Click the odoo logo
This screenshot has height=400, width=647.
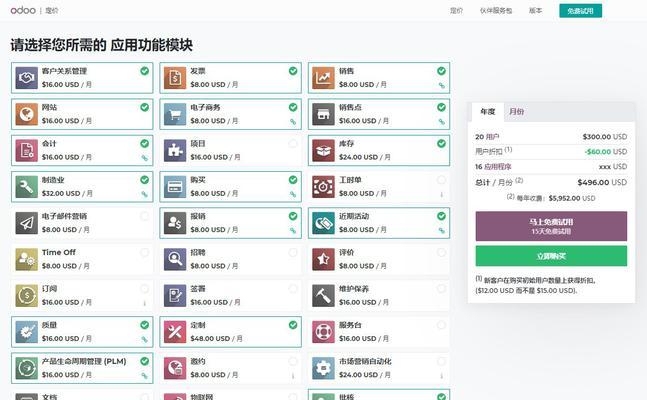(x=23, y=10)
